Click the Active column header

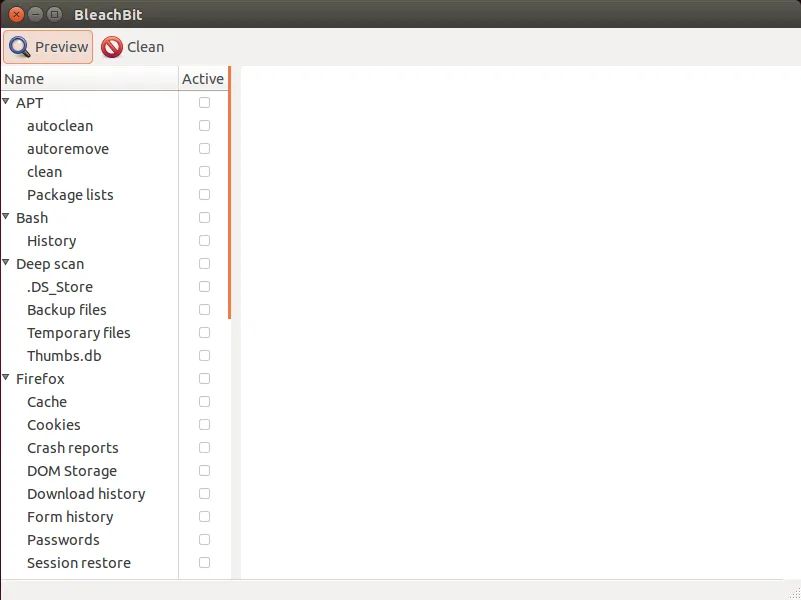click(x=203, y=79)
